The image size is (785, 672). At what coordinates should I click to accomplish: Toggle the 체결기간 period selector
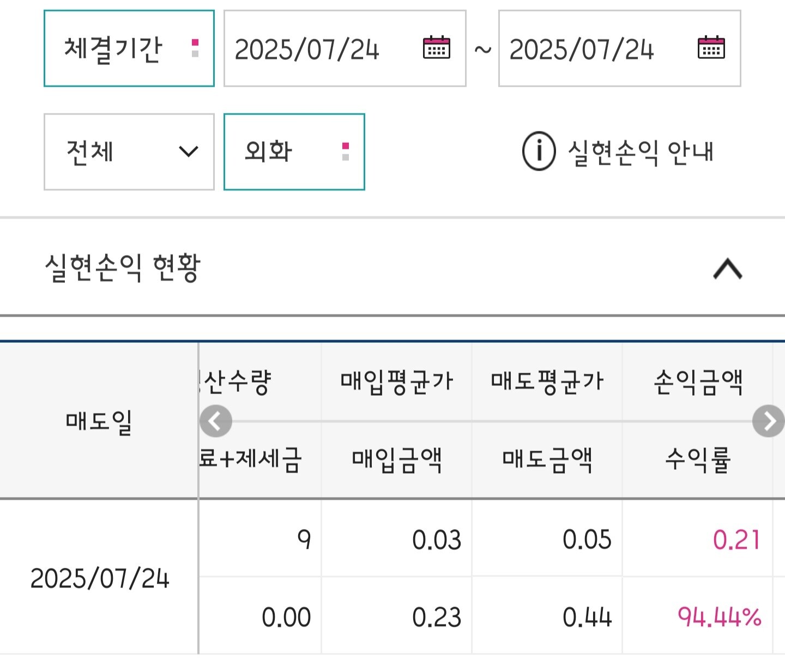(129, 49)
